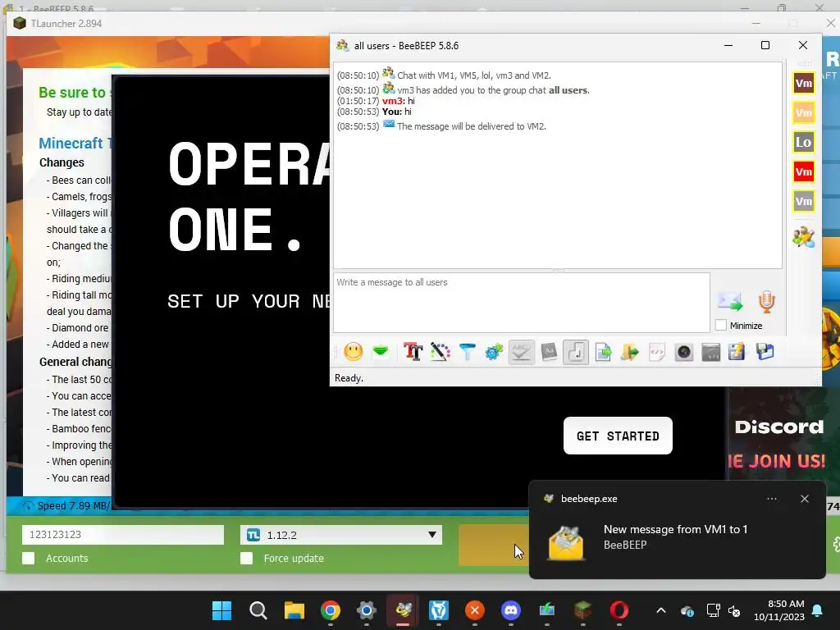The height and width of the screenshot is (630, 840).
Task: Select the gray Vm user avatar
Action: [804, 202]
